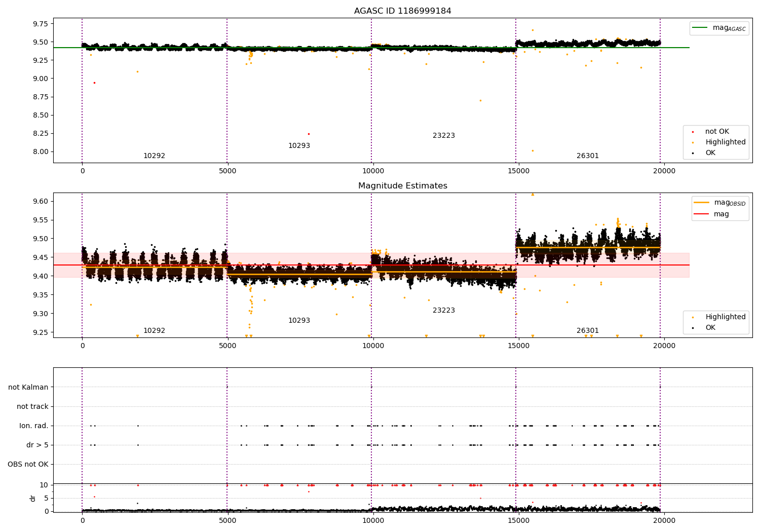Click y-axis tick 8.50
The height and width of the screenshot is (532, 760).
point(40,115)
